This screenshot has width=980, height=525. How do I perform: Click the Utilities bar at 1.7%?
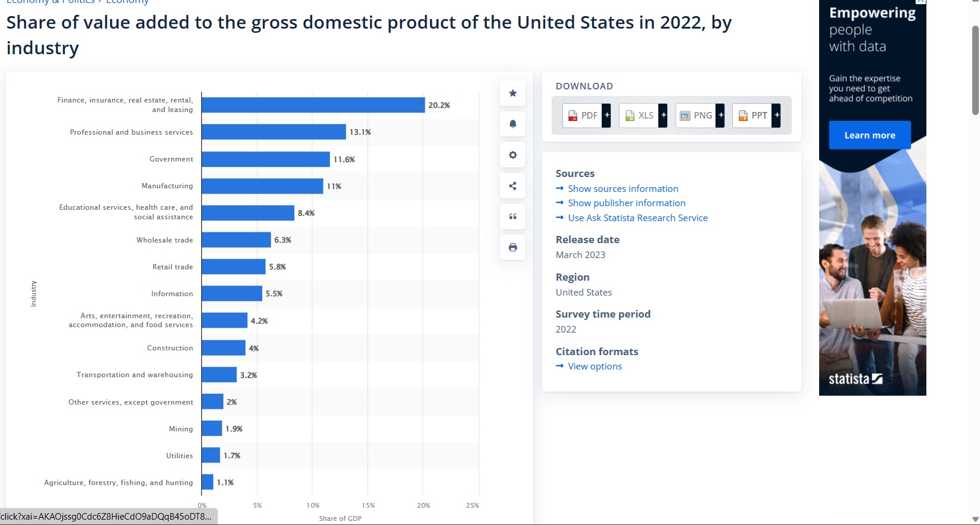click(211, 455)
